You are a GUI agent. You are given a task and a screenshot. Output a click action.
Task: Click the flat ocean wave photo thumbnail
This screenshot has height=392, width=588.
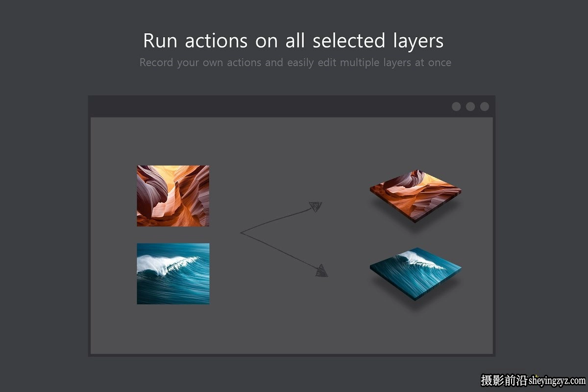click(x=173, y=273)
